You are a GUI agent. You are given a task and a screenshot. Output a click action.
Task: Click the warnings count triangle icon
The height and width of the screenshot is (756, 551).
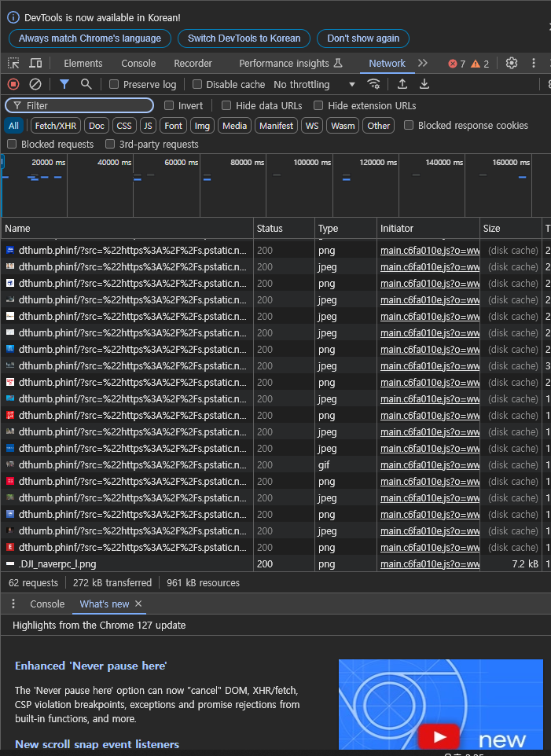point(476,64)
